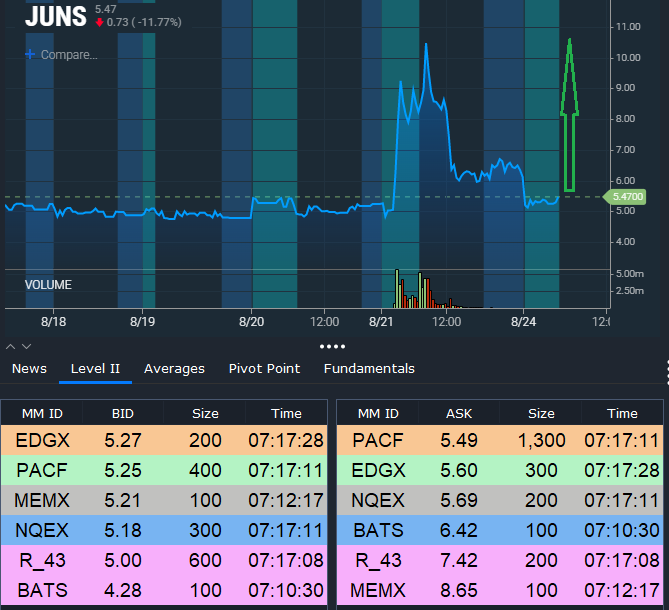Select the EDGX ask row at 5.60

[x=500, y=470]
